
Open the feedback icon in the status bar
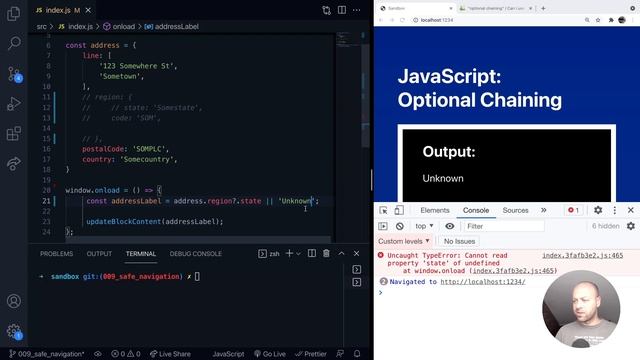point(340,354)
